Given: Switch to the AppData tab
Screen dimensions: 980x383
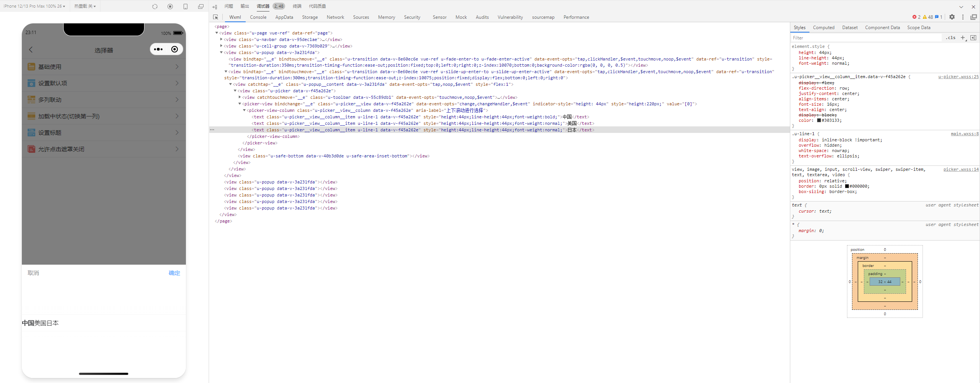Looking at the screenshot, I should pos(284,17).
